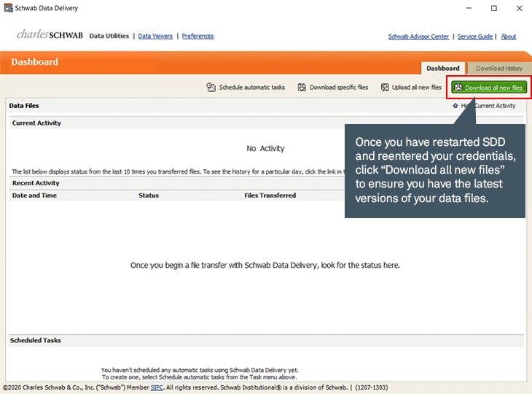Click the Date and Time column header
532x394 pixels.
coord(34,196)
